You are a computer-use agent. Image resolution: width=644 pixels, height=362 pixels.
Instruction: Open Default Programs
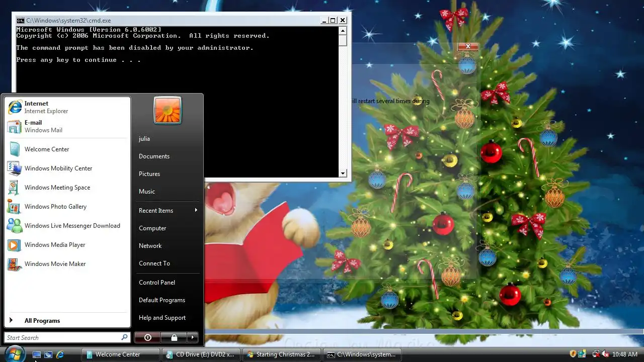168,300
